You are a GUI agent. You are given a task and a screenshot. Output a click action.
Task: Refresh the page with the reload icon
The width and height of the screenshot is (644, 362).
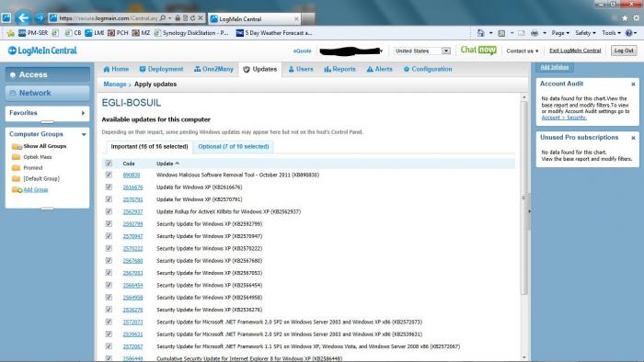pyautogui.click(x=192, y=18)
